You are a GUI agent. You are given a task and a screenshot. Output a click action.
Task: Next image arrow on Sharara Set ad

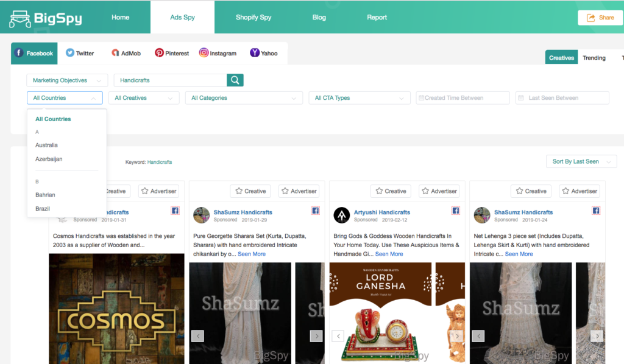point(316,336)
